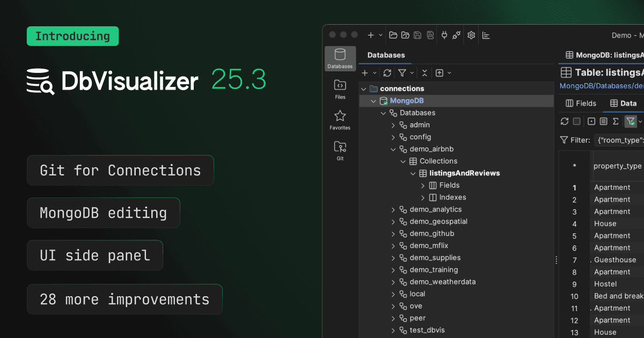Collapse all nodes in the Databases tree
Screen dimensions: 644x338
tap(425, 73)
